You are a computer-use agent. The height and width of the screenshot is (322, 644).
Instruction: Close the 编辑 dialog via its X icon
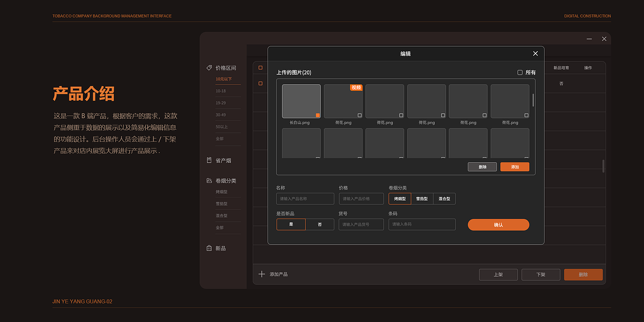(535, 53)
